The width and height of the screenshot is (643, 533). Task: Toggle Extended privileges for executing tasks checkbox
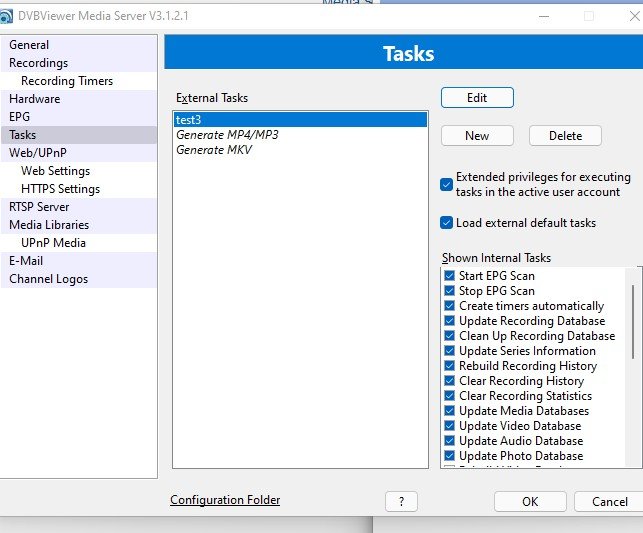click(x=447, y=184)
